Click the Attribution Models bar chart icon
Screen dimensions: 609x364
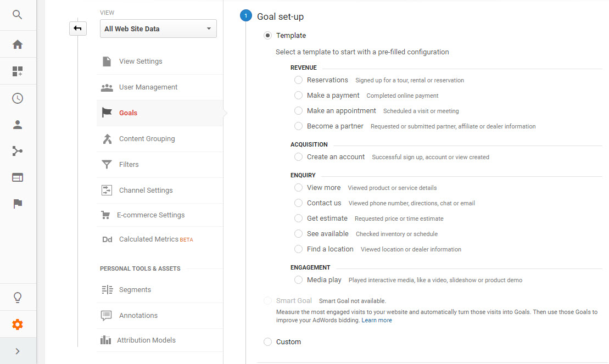pos(105,340)
